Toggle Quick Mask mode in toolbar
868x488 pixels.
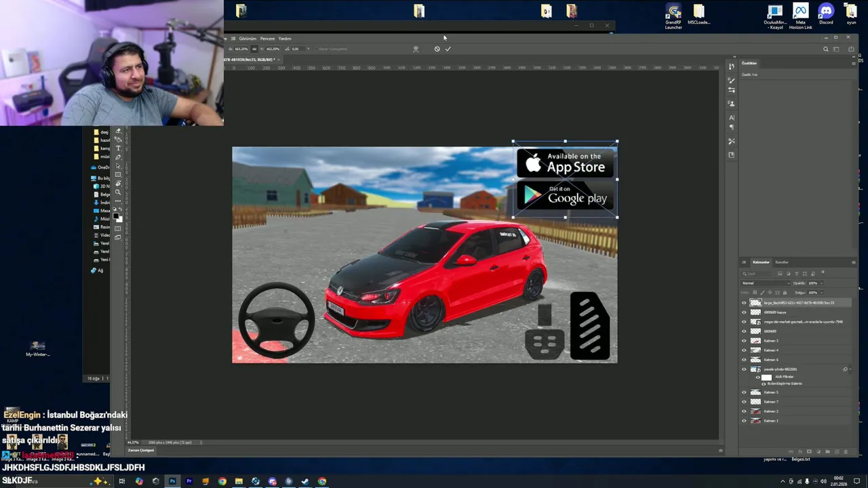tap(118, 228)
